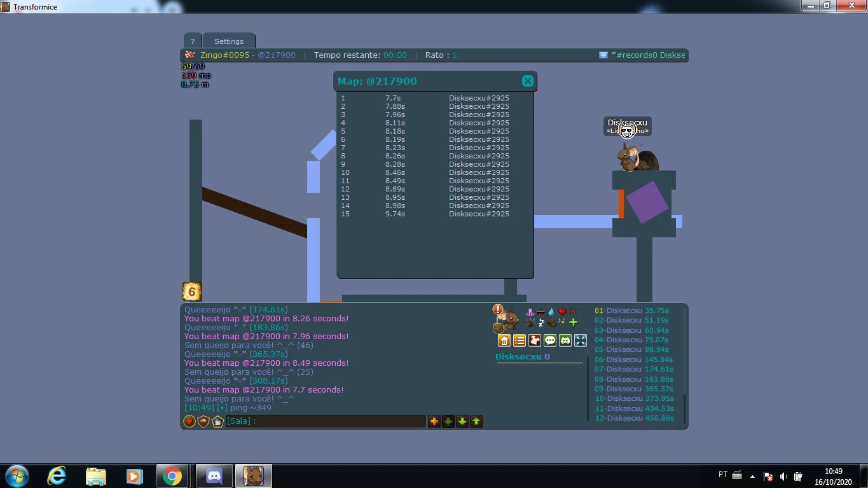Click the [Sala] chat input field

(326, 421)
